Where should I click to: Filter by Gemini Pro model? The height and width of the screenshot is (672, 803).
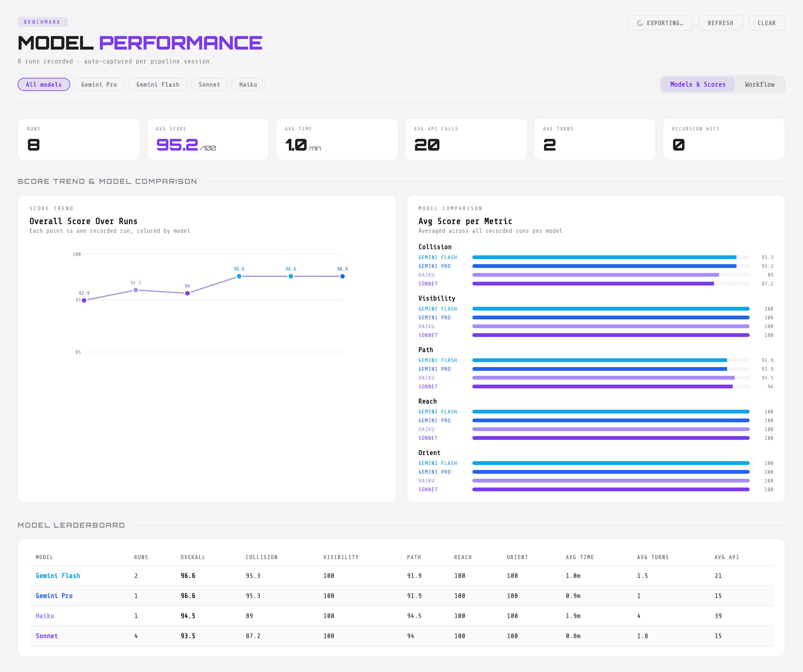99,84
